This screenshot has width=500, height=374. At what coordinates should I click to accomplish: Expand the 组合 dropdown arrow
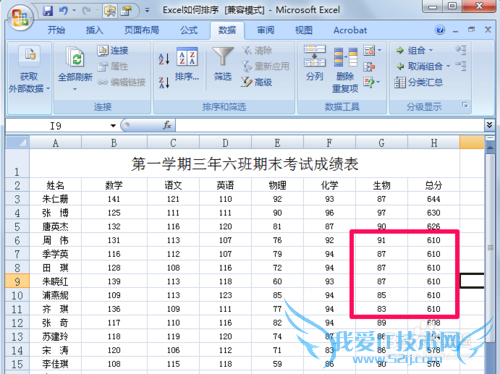click(x=431, y=50)
